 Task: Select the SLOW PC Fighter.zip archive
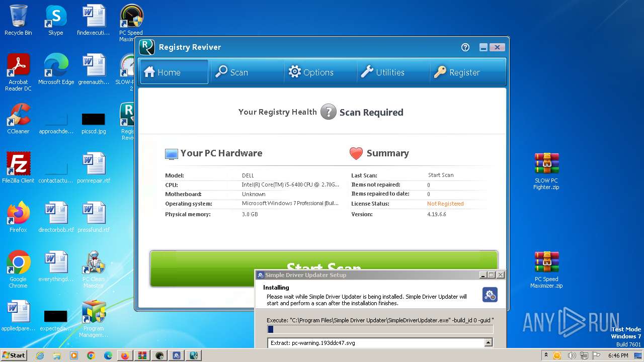tap(546, 171)
